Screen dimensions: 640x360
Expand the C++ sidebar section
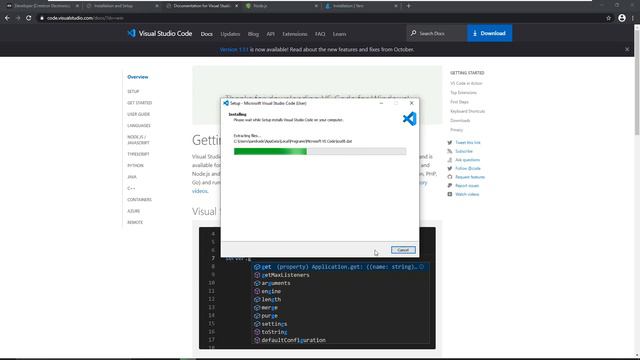131,189
